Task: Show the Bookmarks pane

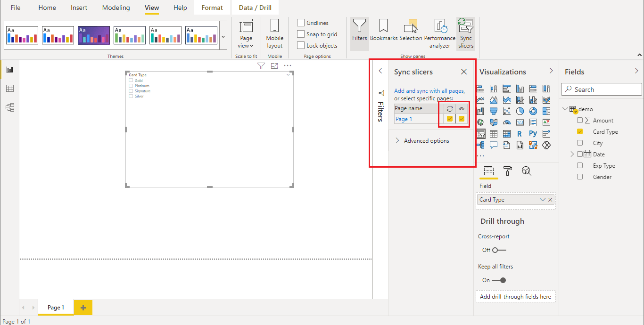Action: pos(383,32)
